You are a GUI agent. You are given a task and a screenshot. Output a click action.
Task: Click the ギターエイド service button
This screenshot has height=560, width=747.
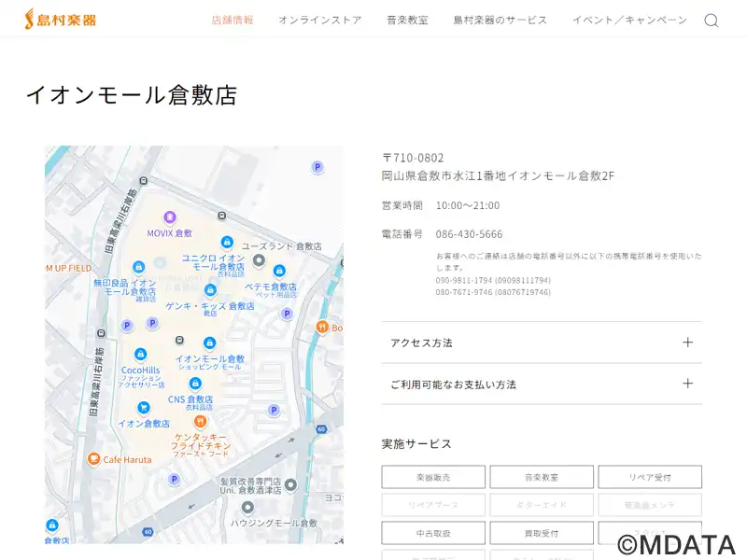(x=542, y=505)
